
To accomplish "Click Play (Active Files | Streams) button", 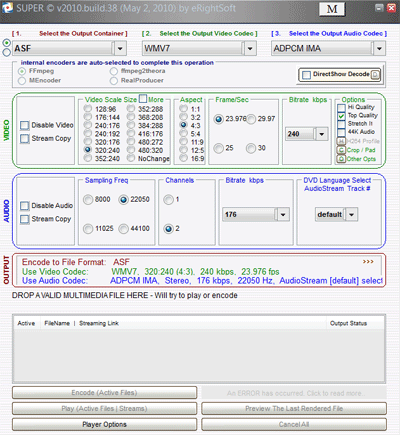I will click(x=104, y=408).
